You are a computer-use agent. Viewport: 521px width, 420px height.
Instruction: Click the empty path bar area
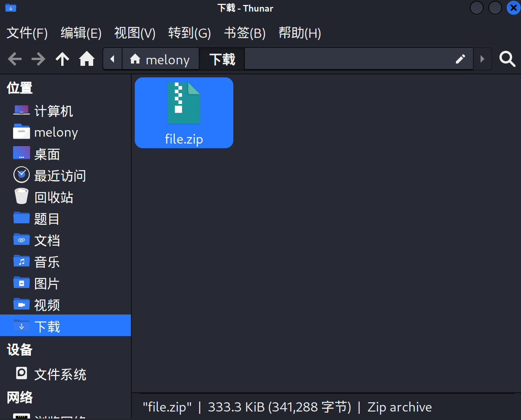pyautogui.click(x=347, y=59)
